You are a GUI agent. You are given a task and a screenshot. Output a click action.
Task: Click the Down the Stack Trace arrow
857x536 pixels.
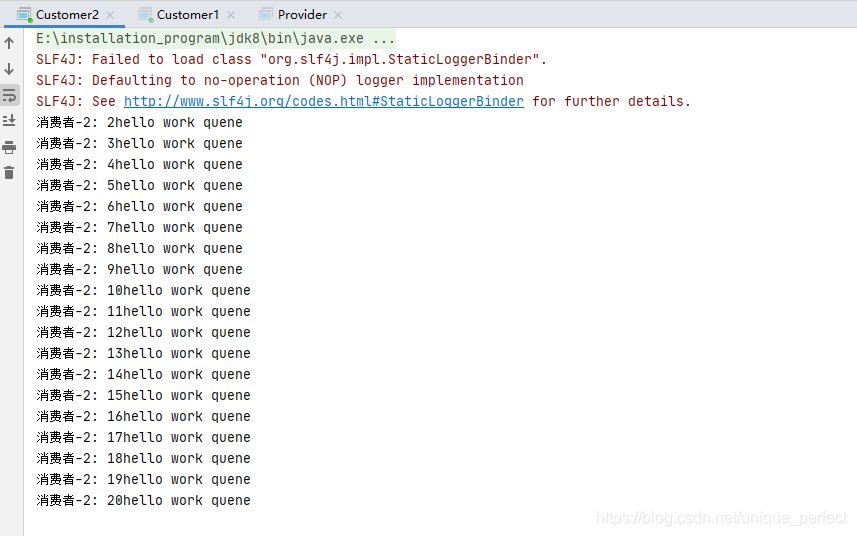click(9, 69)
